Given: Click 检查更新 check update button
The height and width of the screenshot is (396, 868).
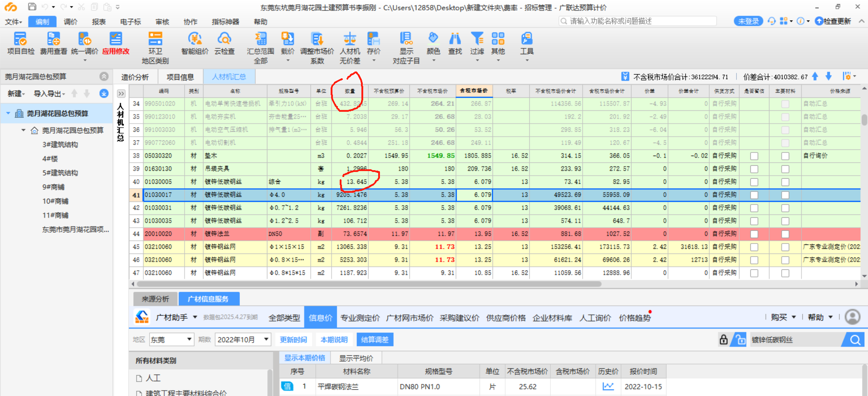Looking at the screenshot, I should [833, 21].
